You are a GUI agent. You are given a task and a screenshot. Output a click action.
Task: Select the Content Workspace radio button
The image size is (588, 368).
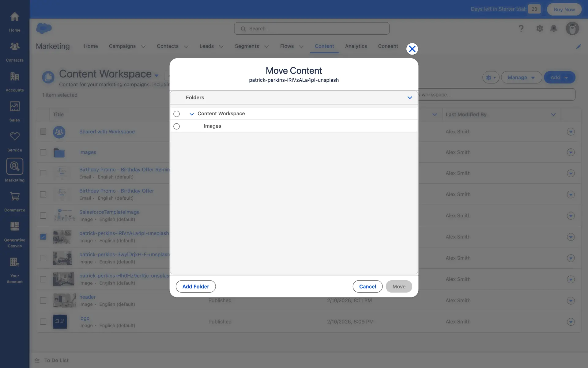point(176,114)
